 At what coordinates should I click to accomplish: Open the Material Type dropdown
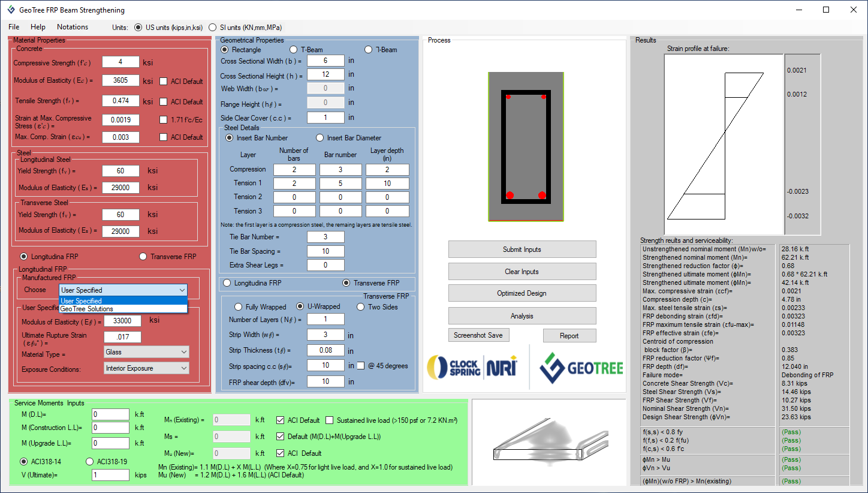pyautogui.click(x=146, y=352)
